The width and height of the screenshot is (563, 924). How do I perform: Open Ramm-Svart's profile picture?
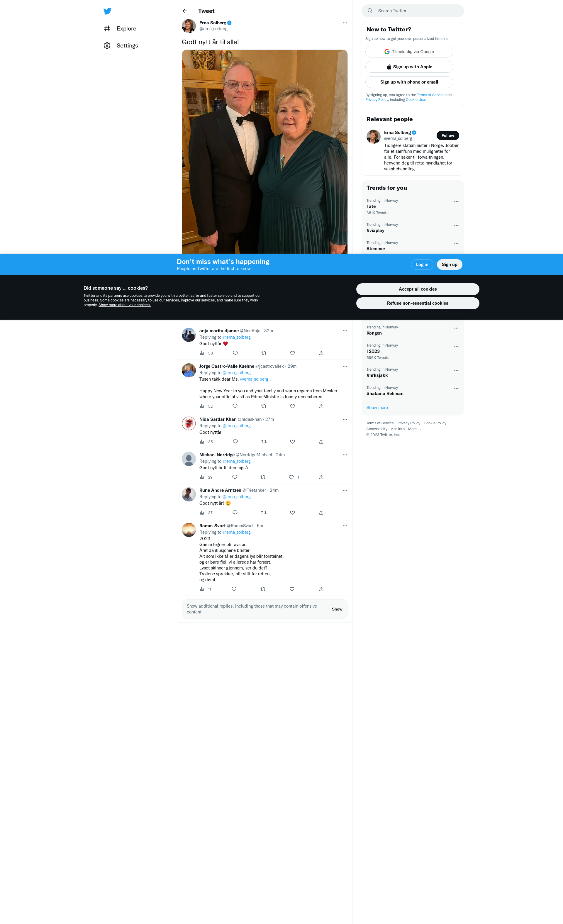[x=189, y=530]
